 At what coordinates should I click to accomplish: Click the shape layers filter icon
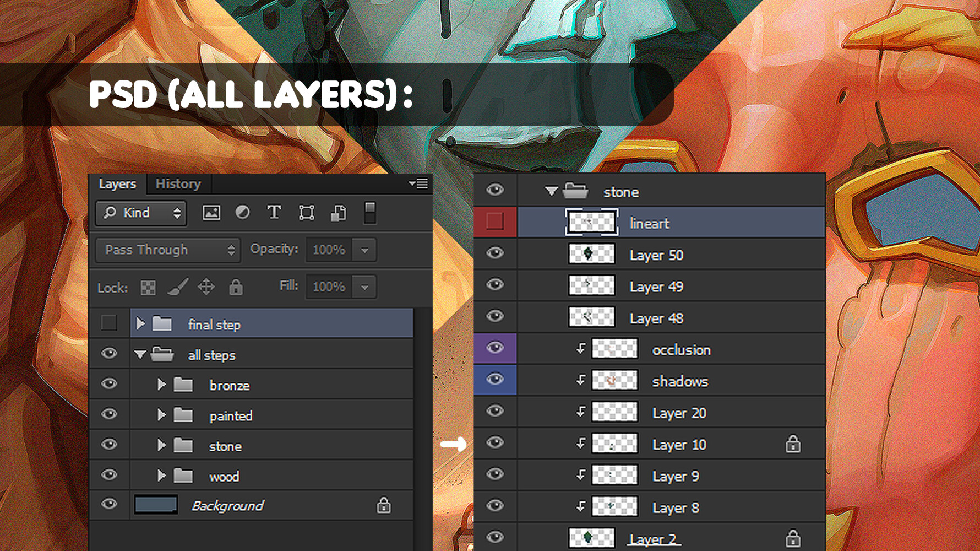pyautogui.click(x=306, y=213)
